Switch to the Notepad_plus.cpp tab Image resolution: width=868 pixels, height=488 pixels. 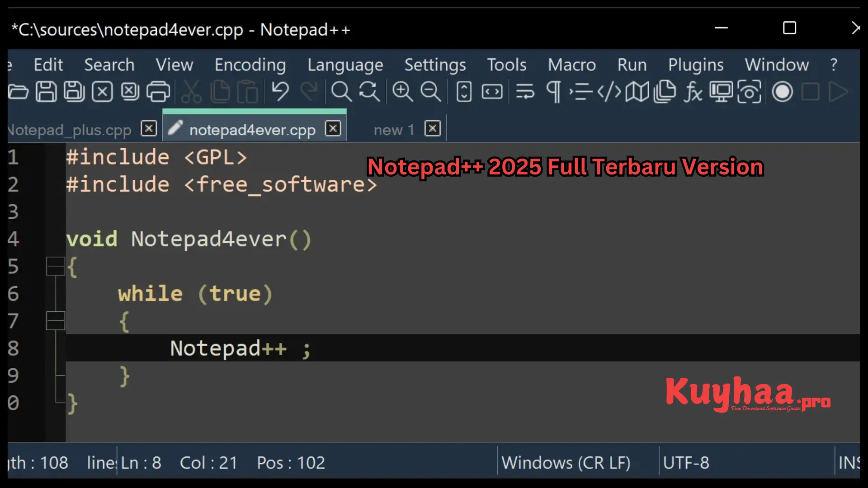(x=70, y=130)
